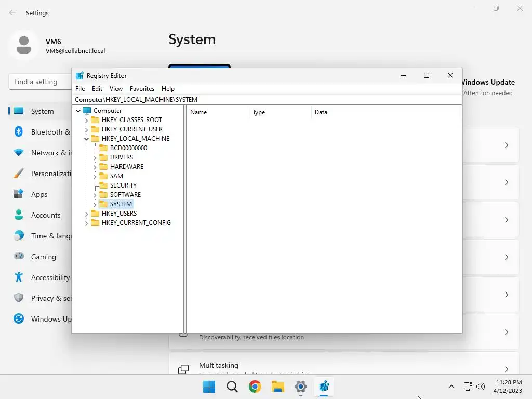Expand the HKEY_CURRENT_USER key
532x399 pixels.
point(86,129)
